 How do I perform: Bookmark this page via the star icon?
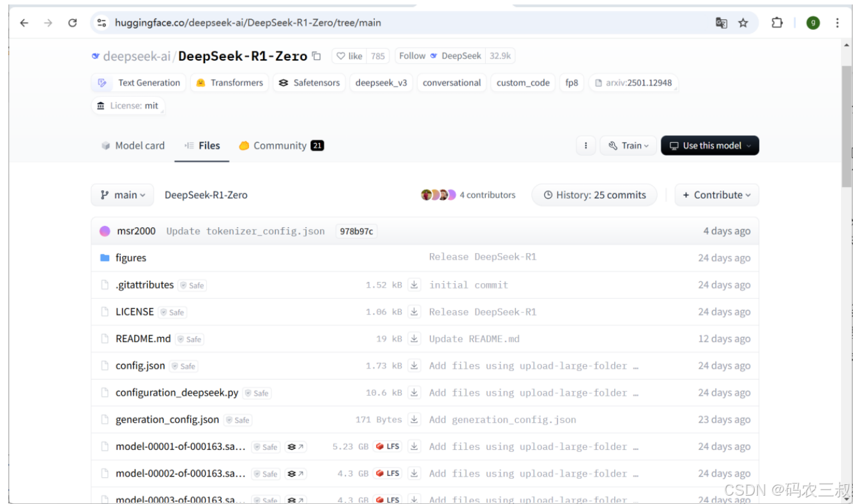point(743,22)
